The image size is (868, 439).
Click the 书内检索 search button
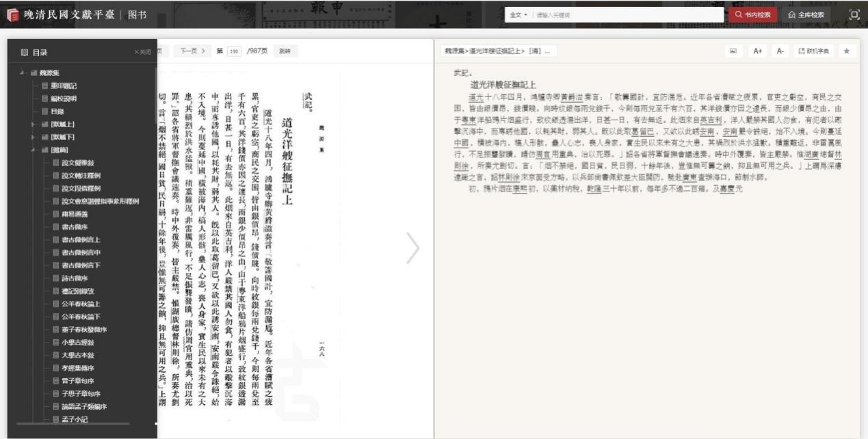click(752, 14)
